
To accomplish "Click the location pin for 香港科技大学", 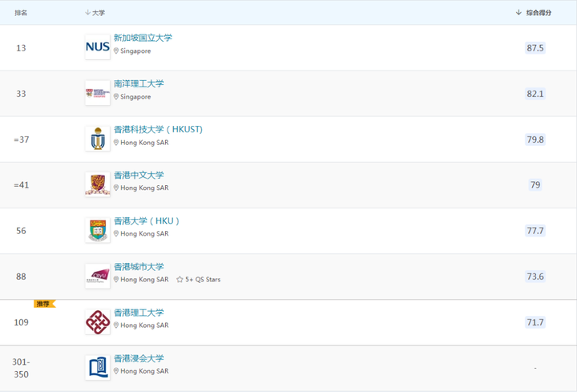I will coord(116,143).
